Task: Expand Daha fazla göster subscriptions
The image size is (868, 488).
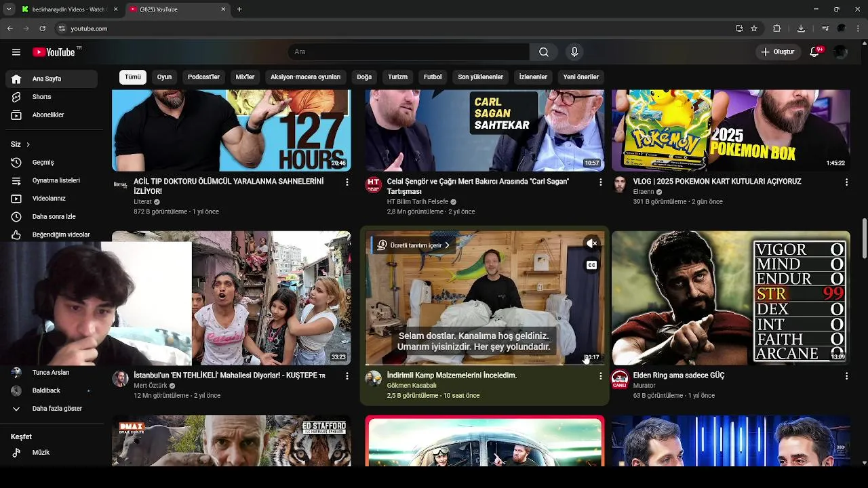Action: pos(52,409)
